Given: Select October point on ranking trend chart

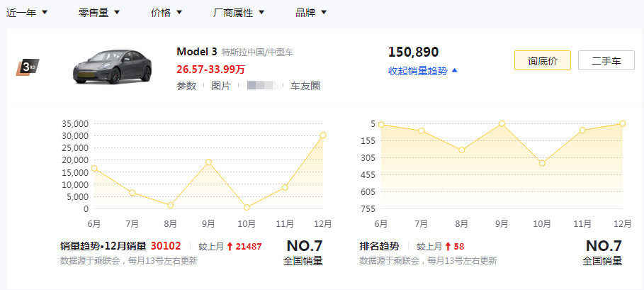Looking at the screenshot, I should 542,163.
